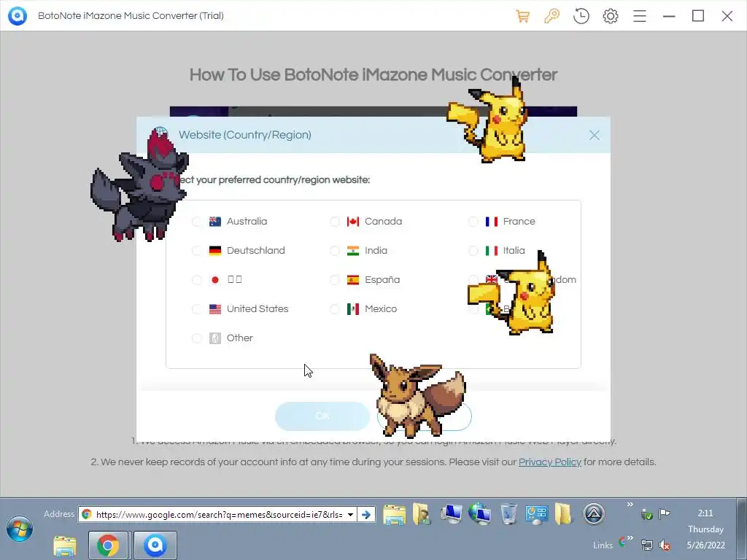The image size is (747, 560).
Task: Select the Mexico radio button
Action: pos(334,309)
